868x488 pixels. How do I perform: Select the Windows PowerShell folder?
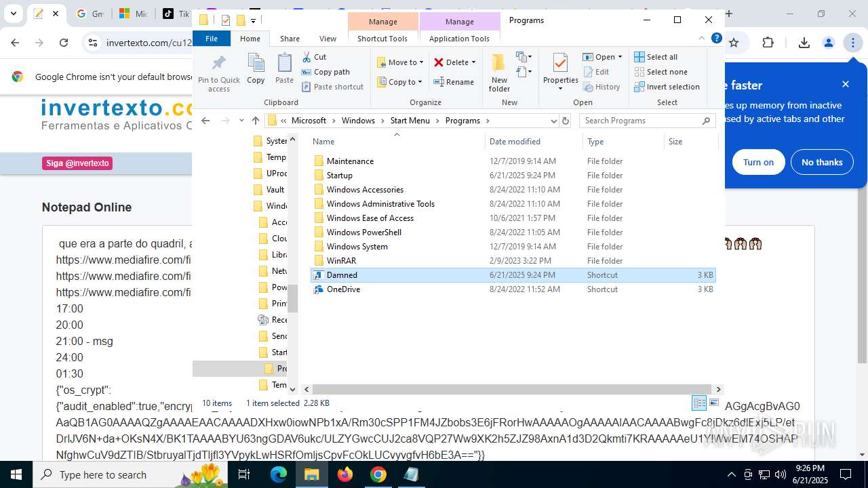513,232
